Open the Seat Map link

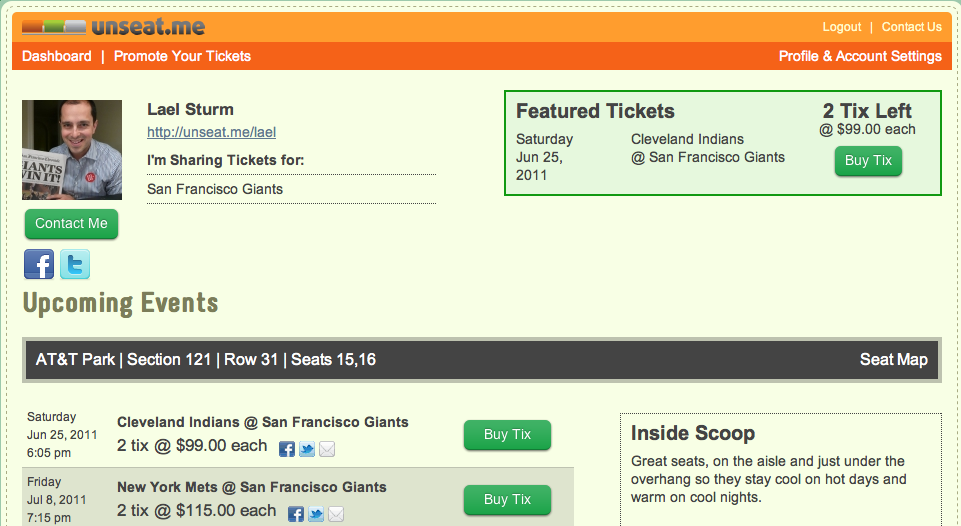click(893, 360)
